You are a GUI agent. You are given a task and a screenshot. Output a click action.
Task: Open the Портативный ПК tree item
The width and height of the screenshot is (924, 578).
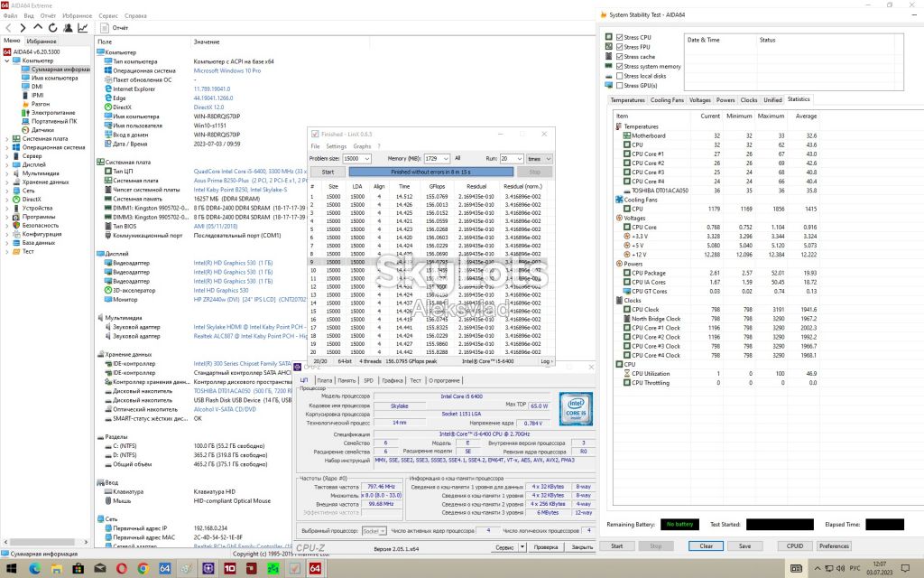[54, 121]
